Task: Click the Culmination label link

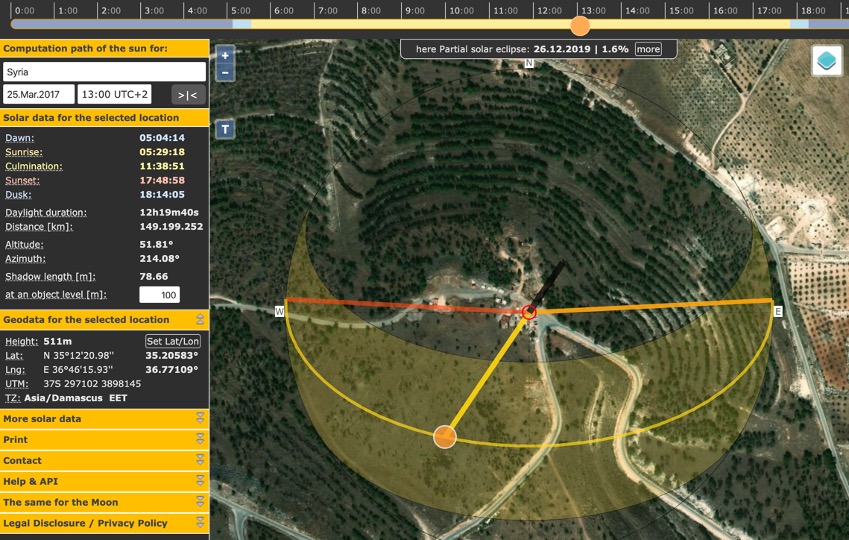Action: pyautogui.click(x=34, y=166)
